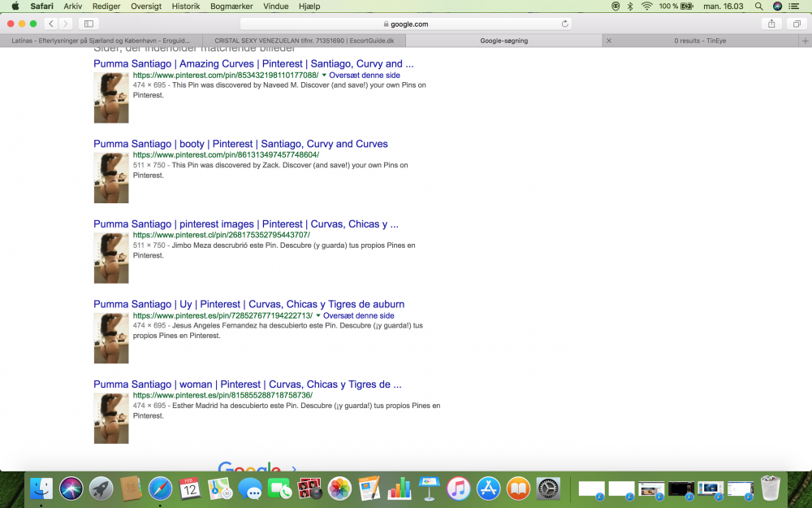Click thumbnail of the 'woman | Pinterest' result
812x508 pixels.
(111, 419)
